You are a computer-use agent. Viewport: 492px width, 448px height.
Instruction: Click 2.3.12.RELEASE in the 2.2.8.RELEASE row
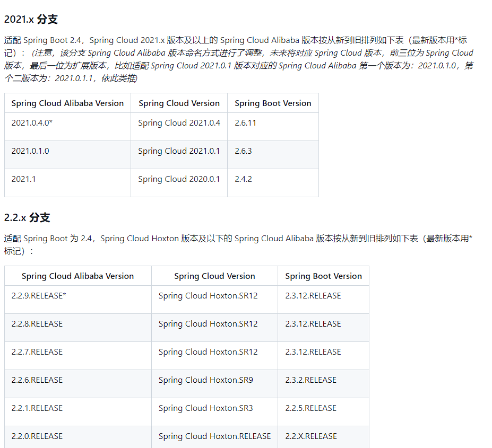point(324,328)
